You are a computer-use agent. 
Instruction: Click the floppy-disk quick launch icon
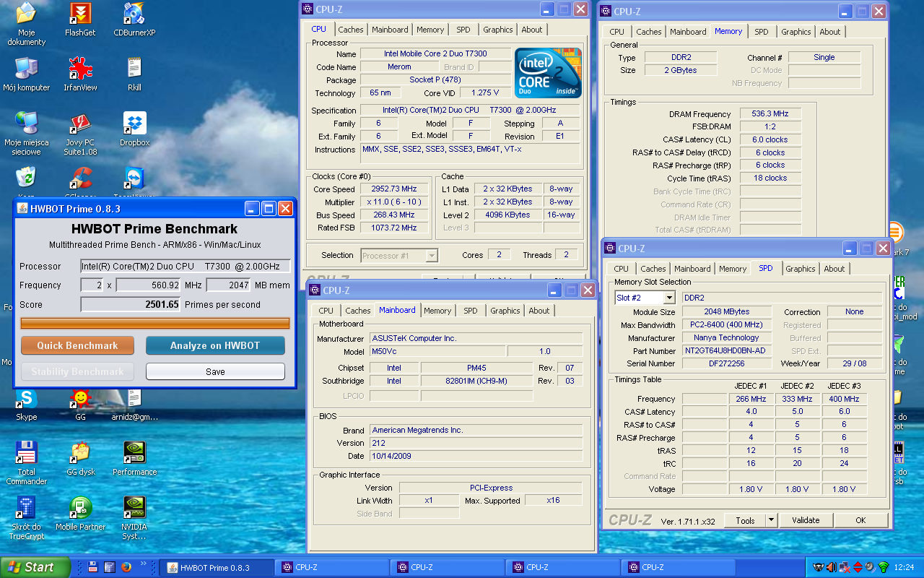(x=94, y=567)
